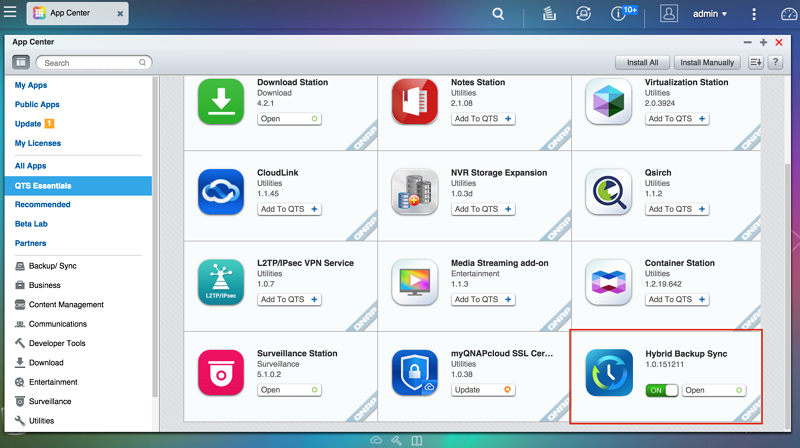Open the App Center help question mark
This screenshot has width=800, height=448.
point(775,62)
